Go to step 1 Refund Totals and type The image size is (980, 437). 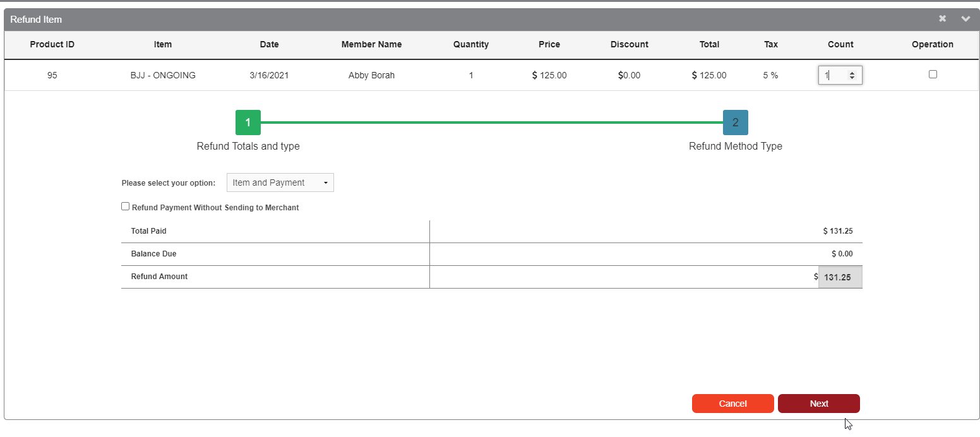point(248,123)
